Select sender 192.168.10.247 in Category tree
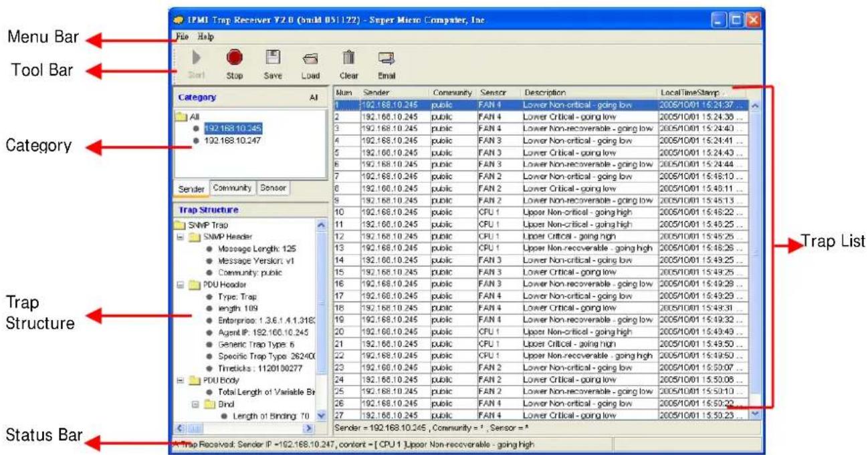 [x=233, y=140]
